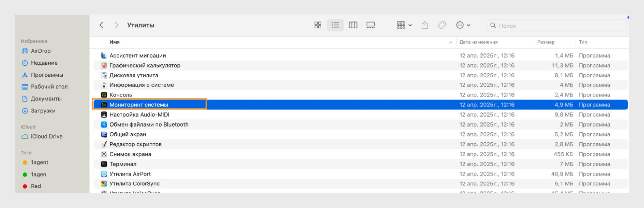The image size is (644, 208).
Task: Click the search field
Action: coord(557,25)
